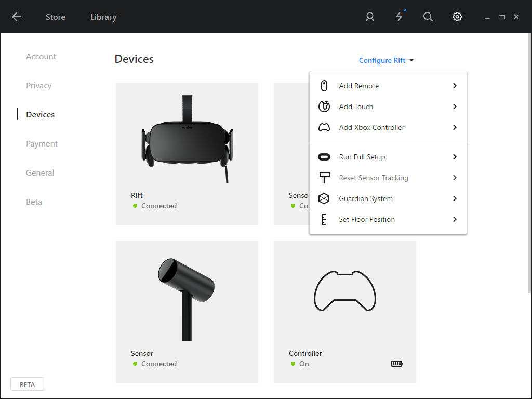This screenshot has width=532, height=399.
Task: Click the Set Floor Position ruler icon
Action: tap(324, 219)
